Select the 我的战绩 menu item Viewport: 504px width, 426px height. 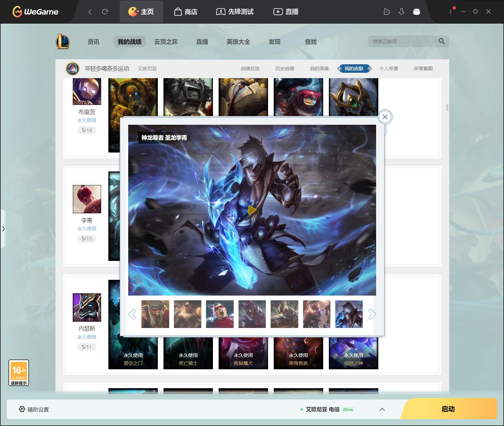[x=129, y=42]
